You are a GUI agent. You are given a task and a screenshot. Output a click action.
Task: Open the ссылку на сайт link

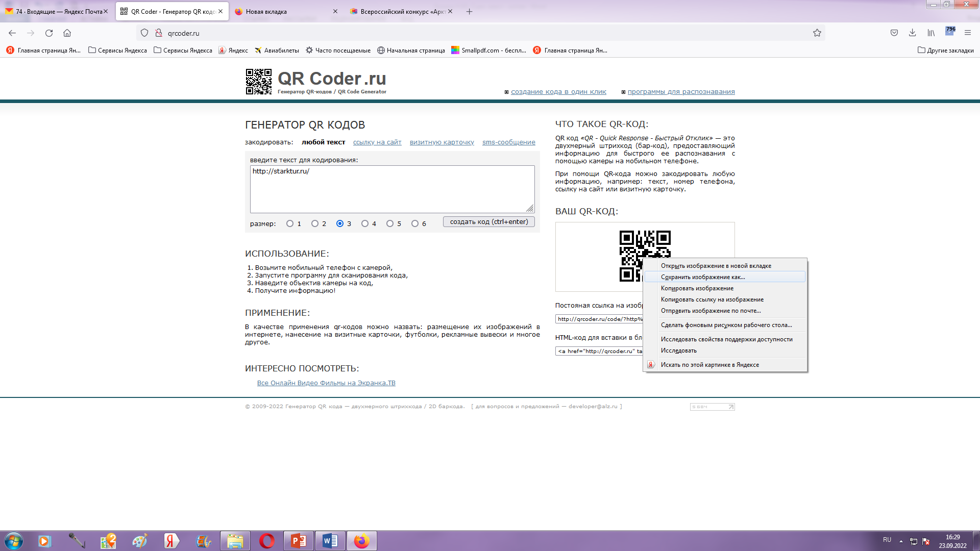(x=377, y=142)
